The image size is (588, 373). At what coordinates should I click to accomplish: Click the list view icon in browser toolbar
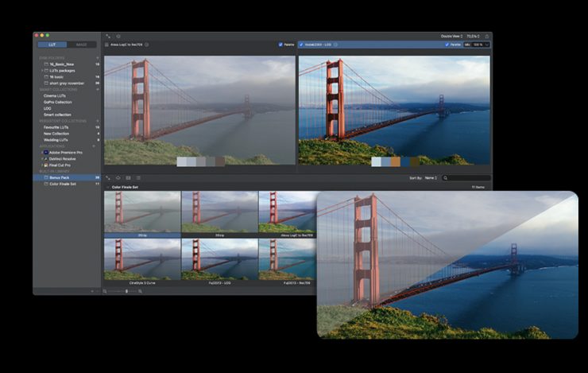click(137, 177)
